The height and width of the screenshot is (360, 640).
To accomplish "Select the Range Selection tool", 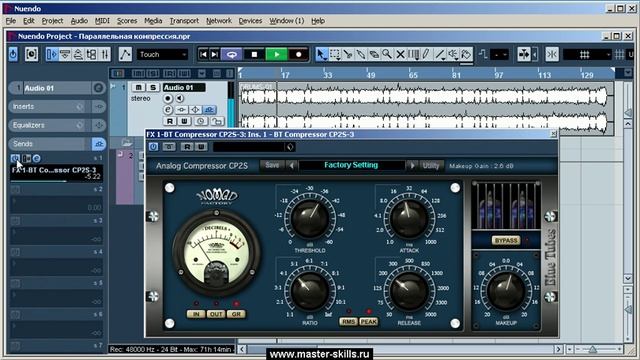I will pos(335,54).
